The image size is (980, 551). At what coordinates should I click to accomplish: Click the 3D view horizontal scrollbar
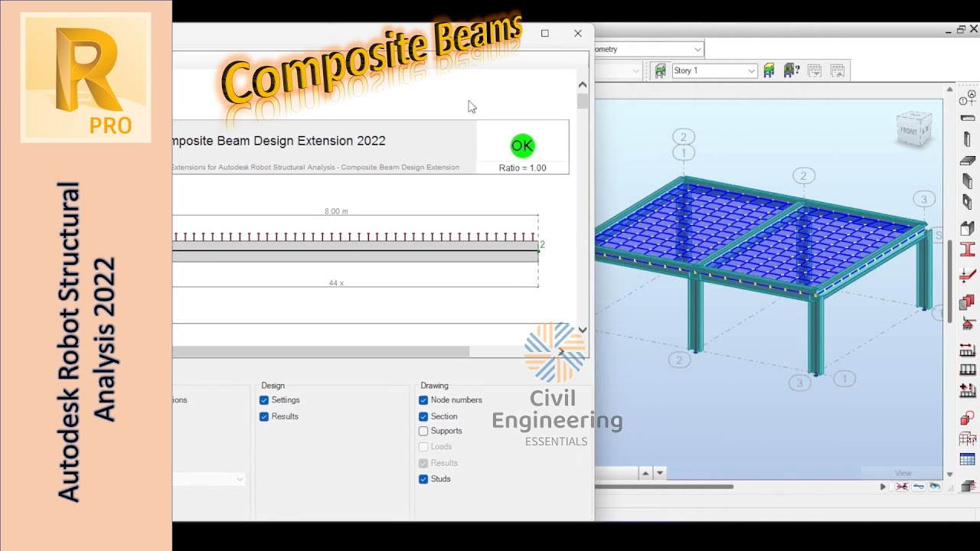(664, 486)
